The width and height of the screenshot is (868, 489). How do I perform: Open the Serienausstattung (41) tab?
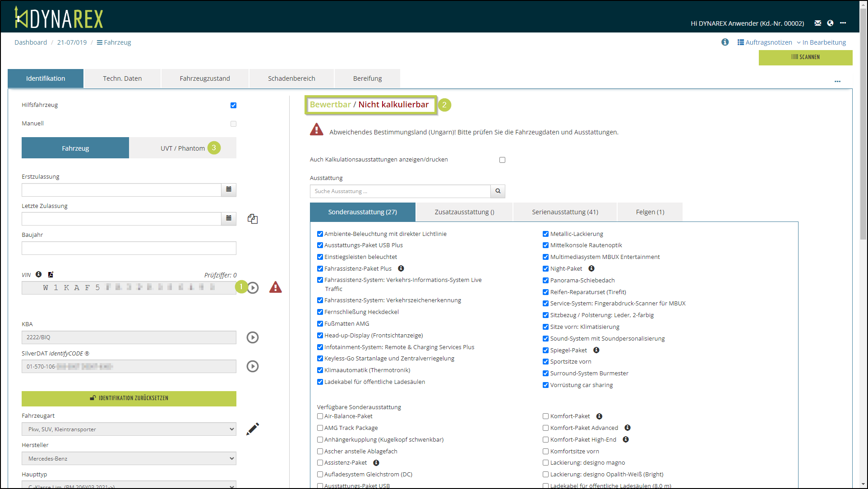[565, 212]
